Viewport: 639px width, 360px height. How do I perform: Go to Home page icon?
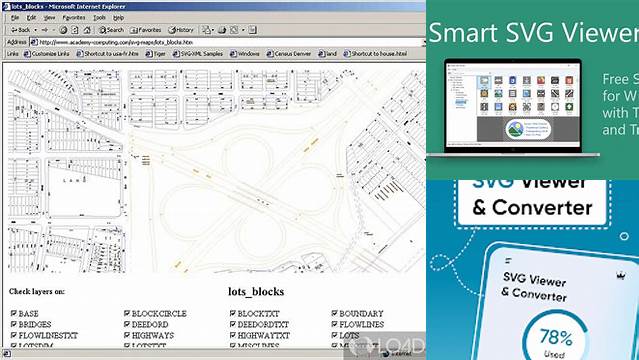(x=87, y=30)
